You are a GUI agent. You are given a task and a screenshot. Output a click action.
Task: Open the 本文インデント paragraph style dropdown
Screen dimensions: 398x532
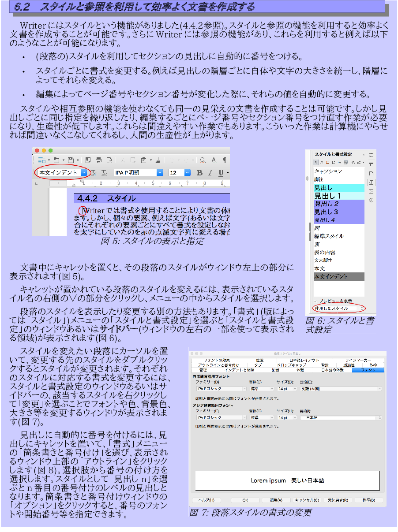coord(84,173)
